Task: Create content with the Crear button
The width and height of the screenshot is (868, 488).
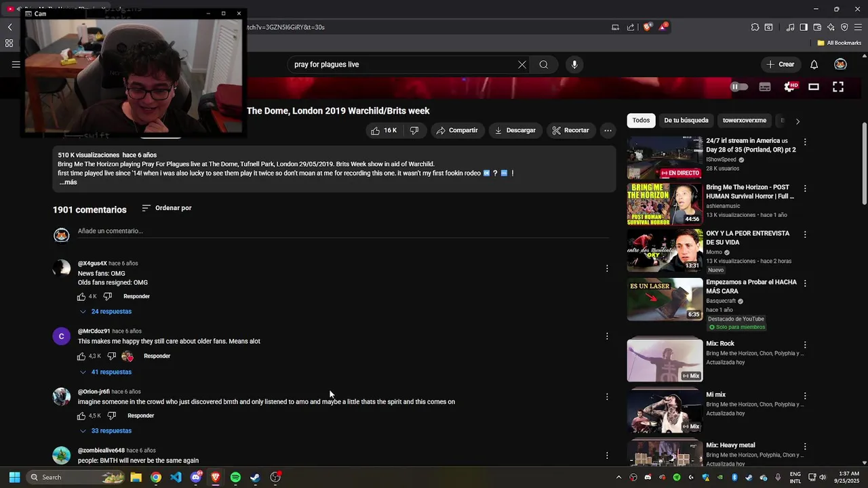Action: [x=780, y=64]
